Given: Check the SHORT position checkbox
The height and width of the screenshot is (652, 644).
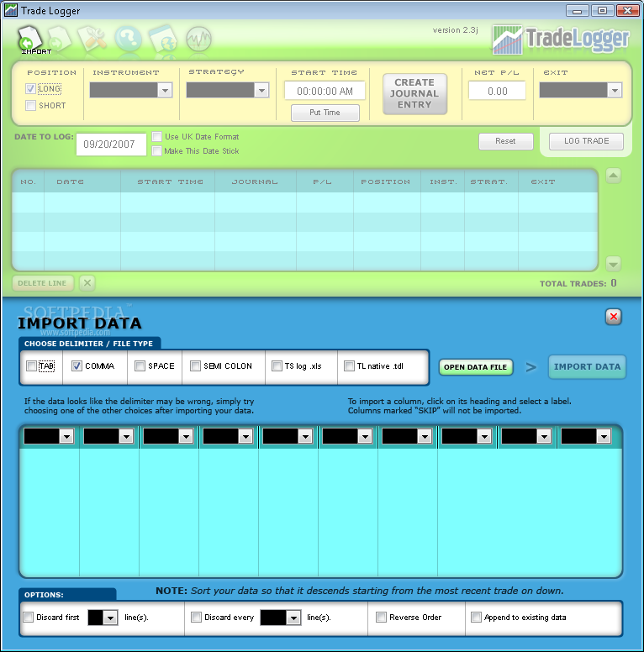Looking at the screenshot, I should pyautogui.click(x=30, y=105).
